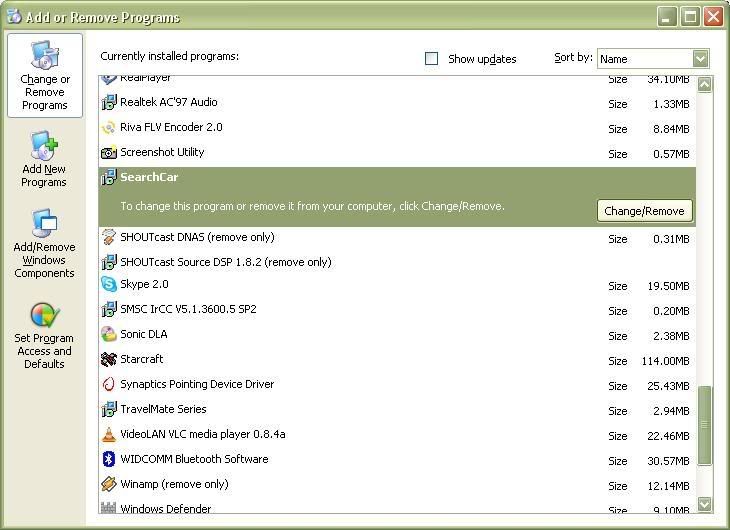Click the 114.00MB size value

tap(665, 361)
